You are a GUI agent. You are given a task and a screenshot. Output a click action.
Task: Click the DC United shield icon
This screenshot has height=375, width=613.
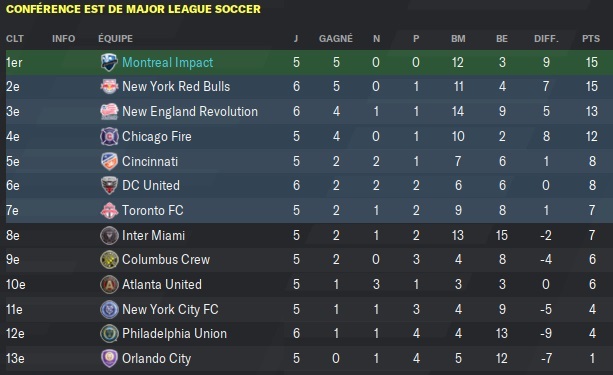(x=109, y=185)
